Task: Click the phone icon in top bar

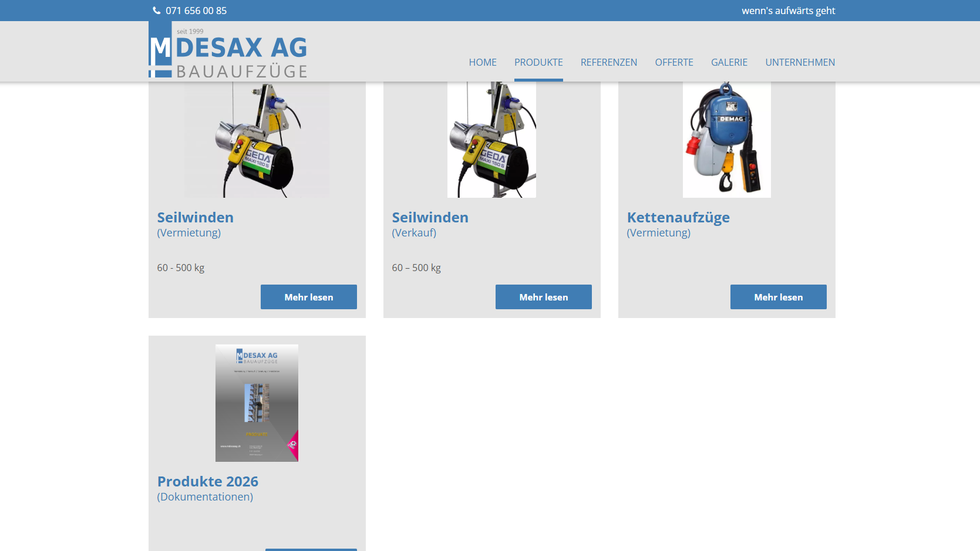Action: pos(157,11)
